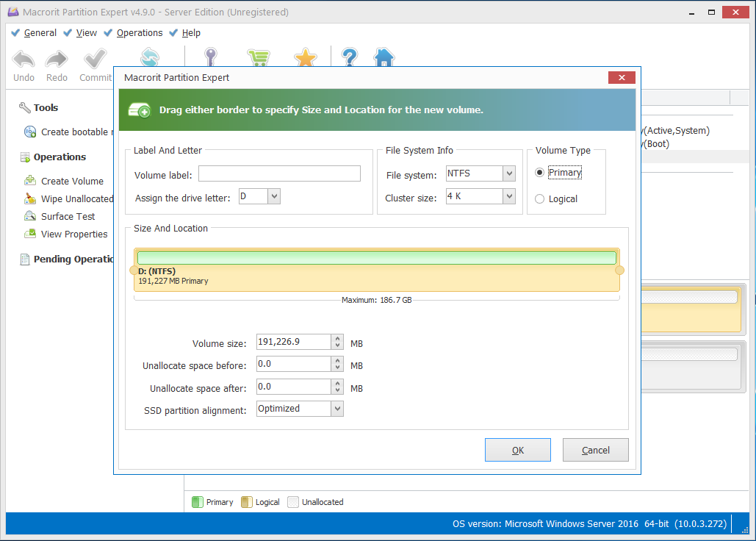Click the Pending Operations clipboard icon
The width and height of the screenshot is (756, 541).
coord(24,259)
